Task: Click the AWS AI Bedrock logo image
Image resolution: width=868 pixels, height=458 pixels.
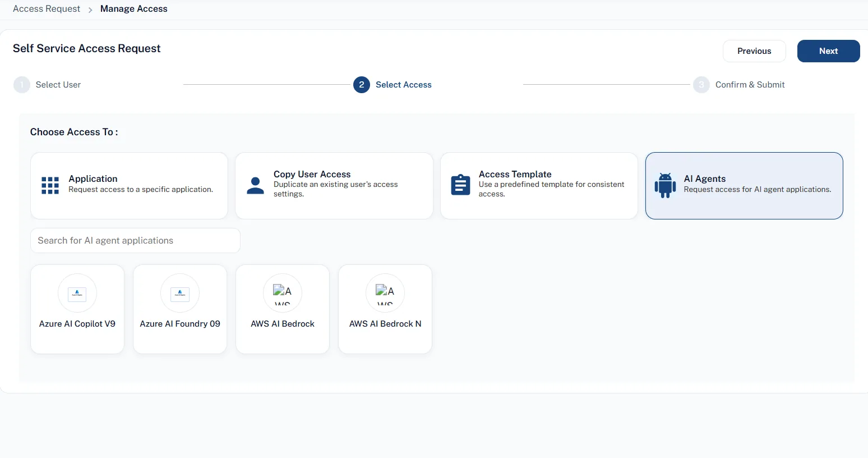Action: [283, 293]
